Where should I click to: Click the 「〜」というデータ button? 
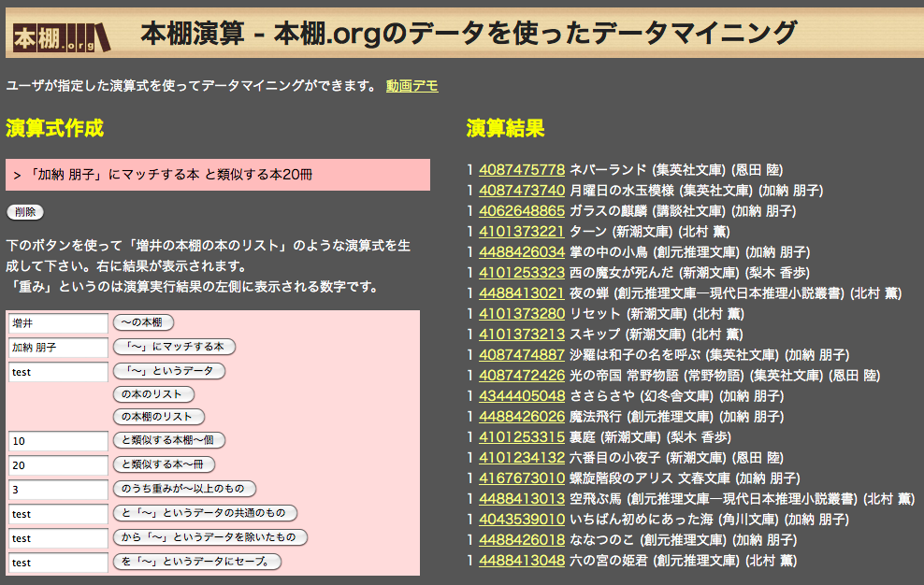[169, 371]
